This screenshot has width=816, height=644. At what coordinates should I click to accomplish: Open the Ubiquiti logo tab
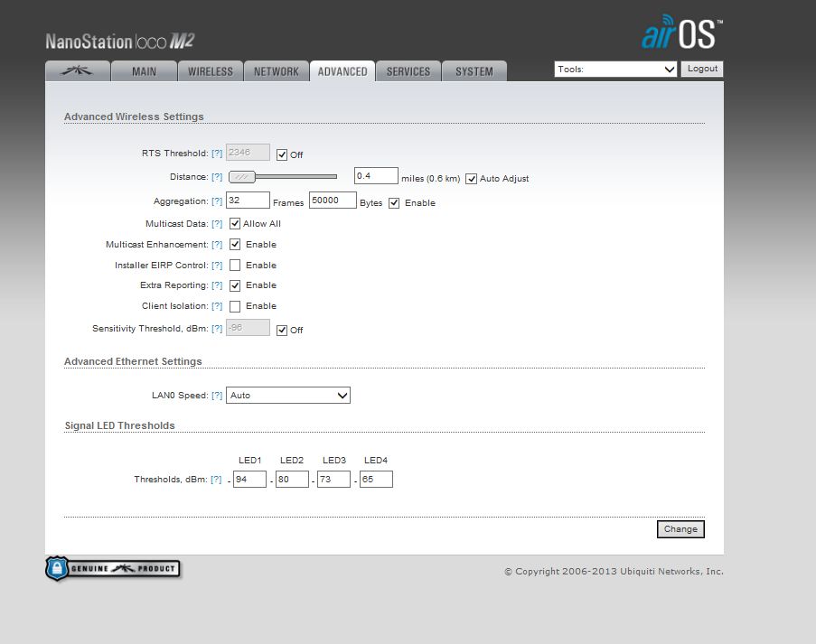78,71
